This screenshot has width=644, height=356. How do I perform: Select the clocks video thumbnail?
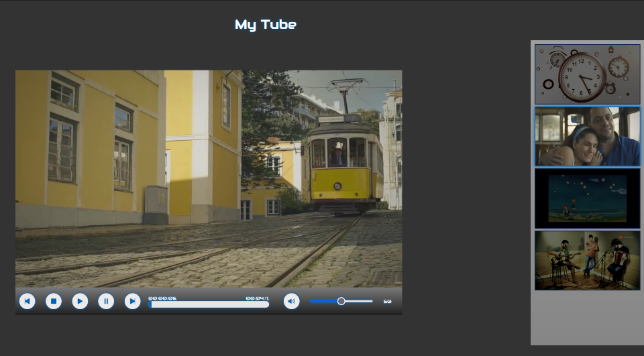pyautogui.click(x=588, y=74)
